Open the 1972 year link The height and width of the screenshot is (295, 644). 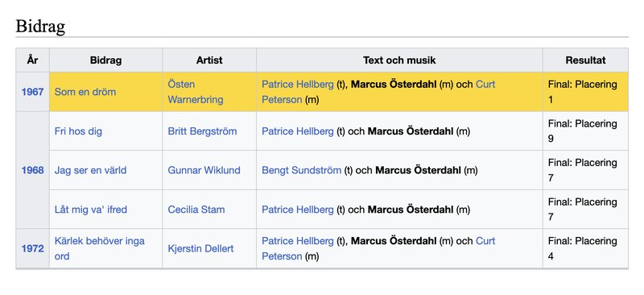coord(32,248)
